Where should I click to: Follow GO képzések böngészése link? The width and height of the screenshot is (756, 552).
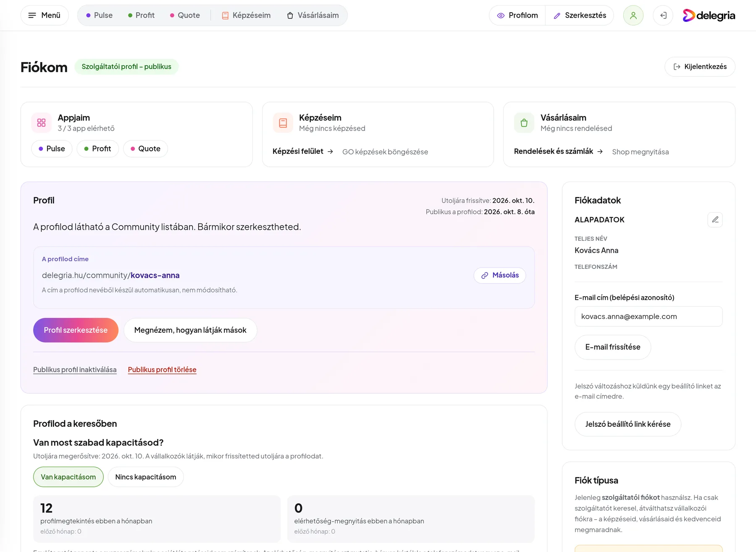(385, 152)
